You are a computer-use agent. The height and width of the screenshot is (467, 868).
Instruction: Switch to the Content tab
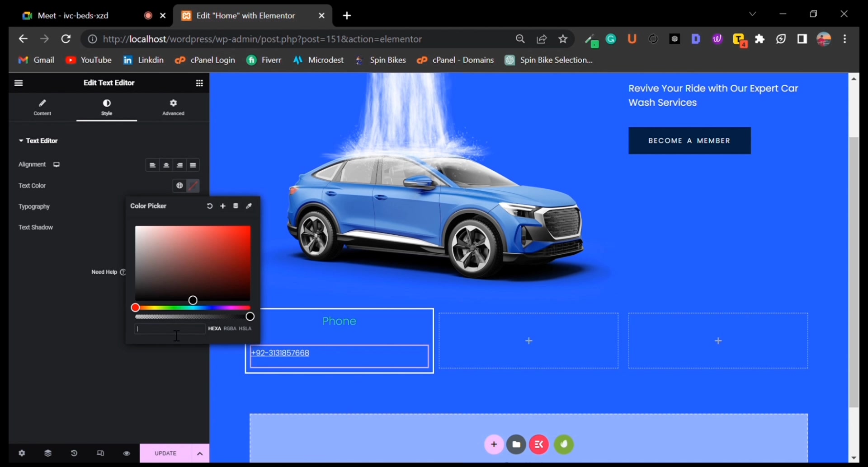tap(42, 107)
